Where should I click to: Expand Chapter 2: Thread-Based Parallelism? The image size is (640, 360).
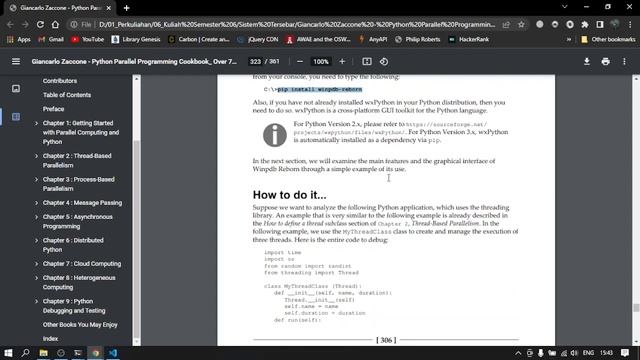[x=36, y=156]
